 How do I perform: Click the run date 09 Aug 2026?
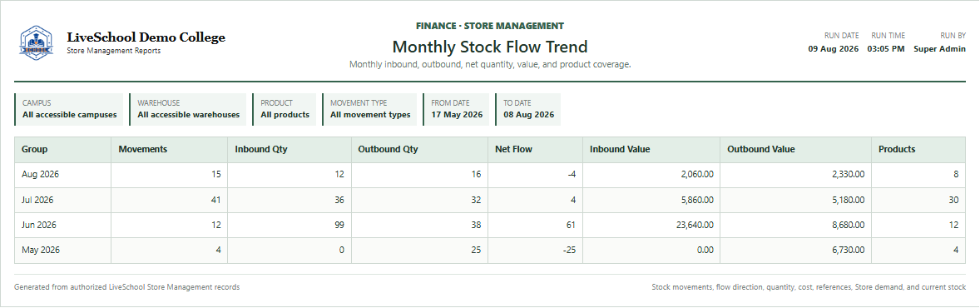coord(834,49)
